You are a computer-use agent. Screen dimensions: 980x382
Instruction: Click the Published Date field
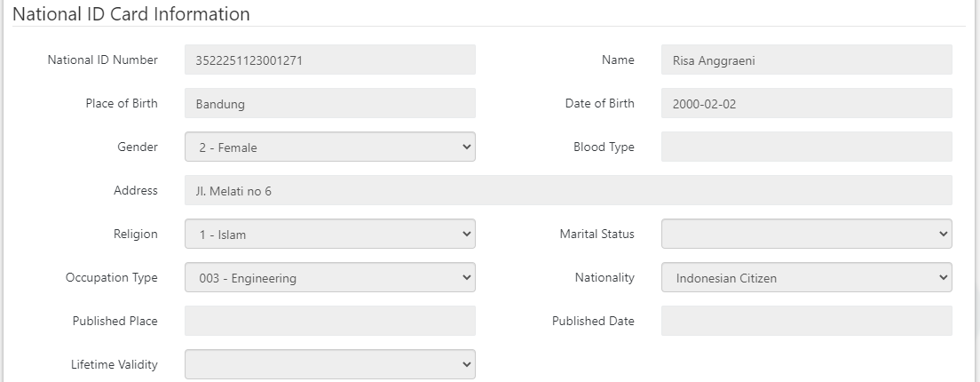(x=806, y=322)
